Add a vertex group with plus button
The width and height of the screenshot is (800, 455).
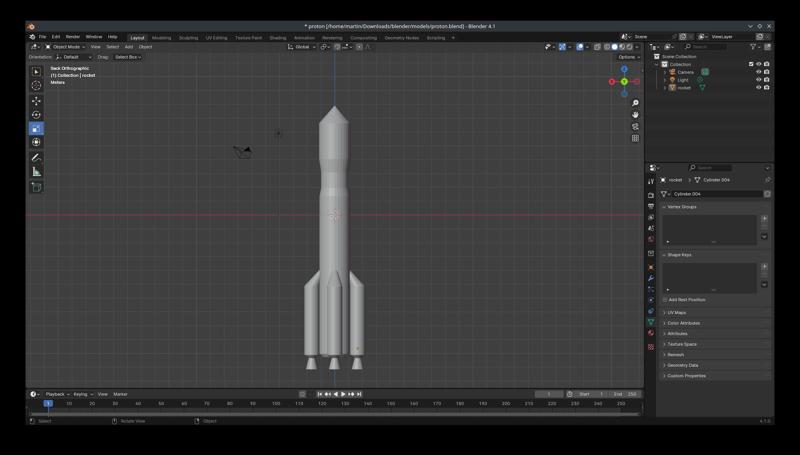tap(764, 219)
